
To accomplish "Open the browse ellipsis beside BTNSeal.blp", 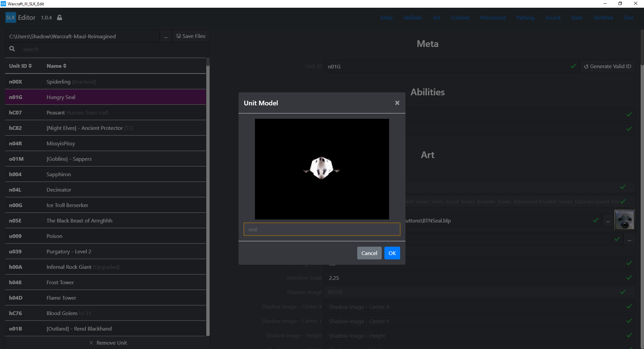I will tap(608, 221).
